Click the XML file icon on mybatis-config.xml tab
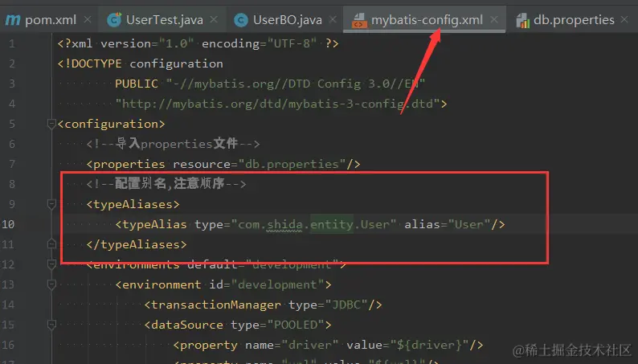Image resolution: width=638 pixels, height=364 pixels. pos(359,20)
